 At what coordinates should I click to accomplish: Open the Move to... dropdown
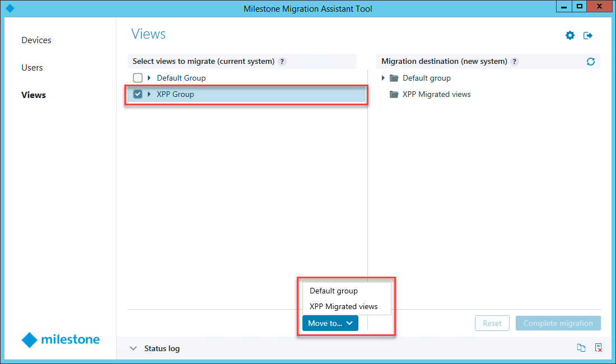(330, 323)
